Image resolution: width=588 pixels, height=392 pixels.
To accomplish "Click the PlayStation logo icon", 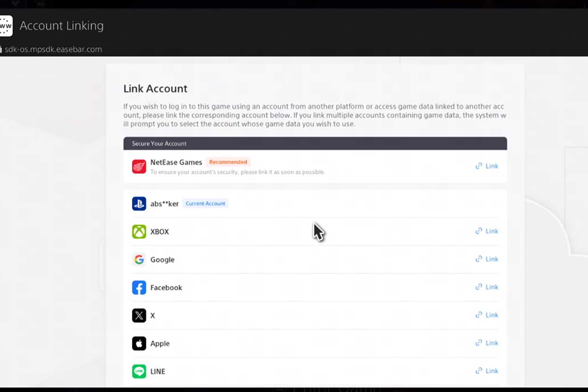I will click(x=139, y=204).
